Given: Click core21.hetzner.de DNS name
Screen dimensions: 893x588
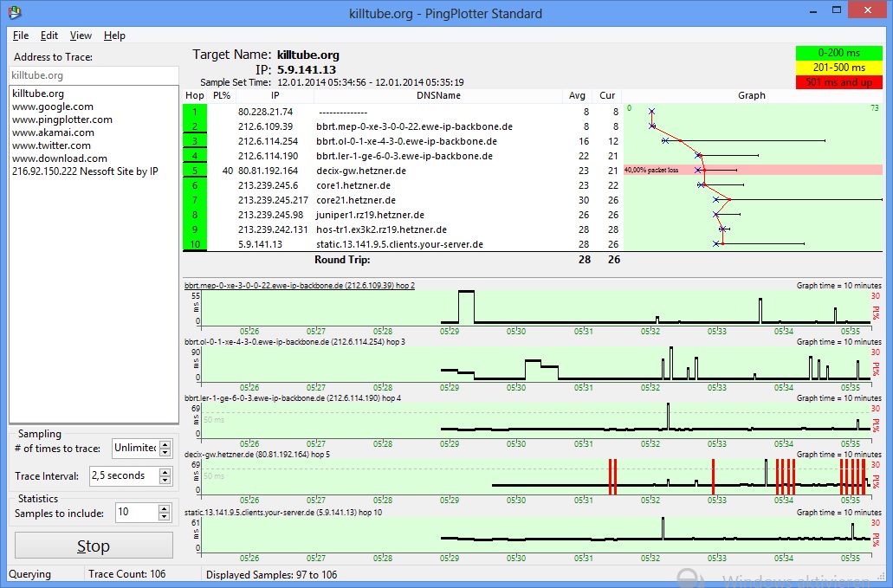Looking at the screenshot, I should pos(356,200).
